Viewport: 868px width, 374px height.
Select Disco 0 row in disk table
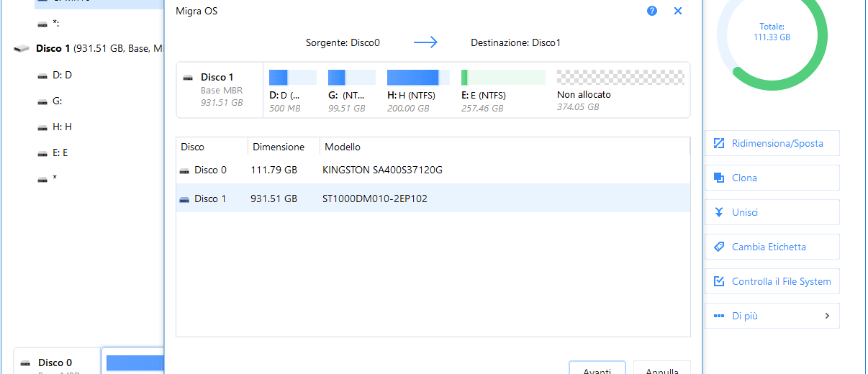point(433,170)
